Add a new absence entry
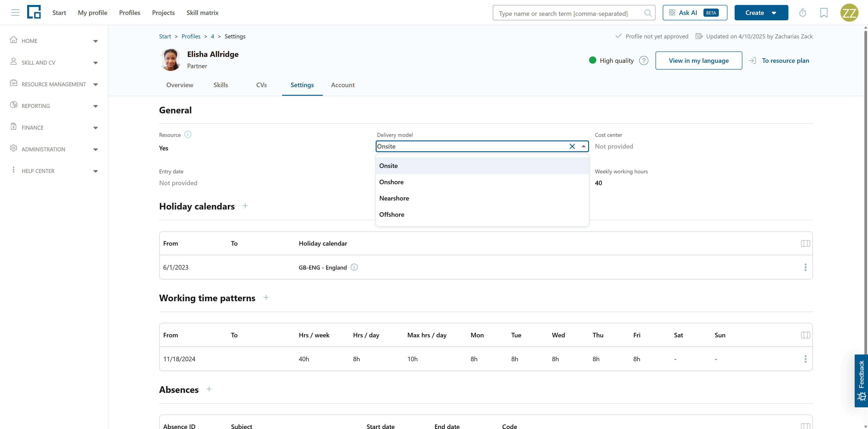This screenshot has height=429, width=868. (209, 389)
